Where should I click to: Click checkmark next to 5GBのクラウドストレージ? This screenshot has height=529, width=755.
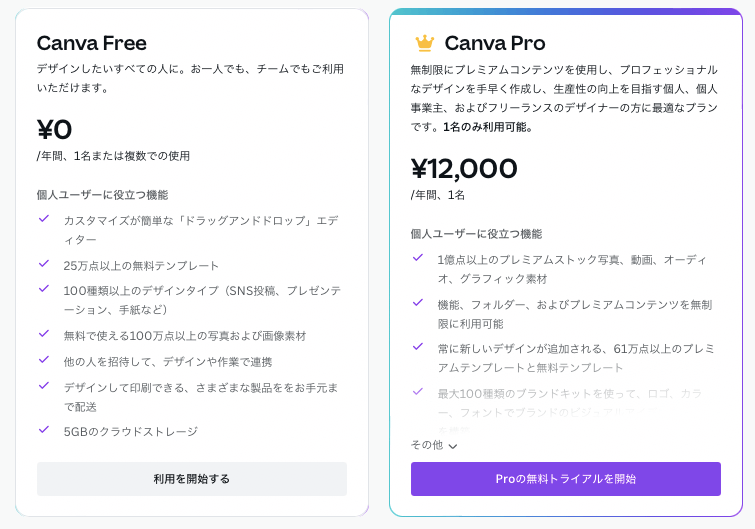(44, 430)
